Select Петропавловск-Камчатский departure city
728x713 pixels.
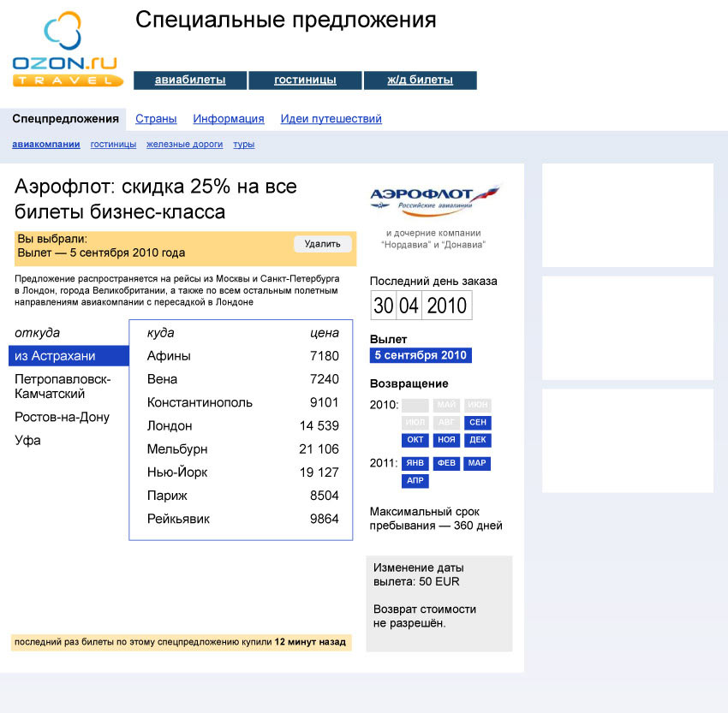(x=62, y=386)
